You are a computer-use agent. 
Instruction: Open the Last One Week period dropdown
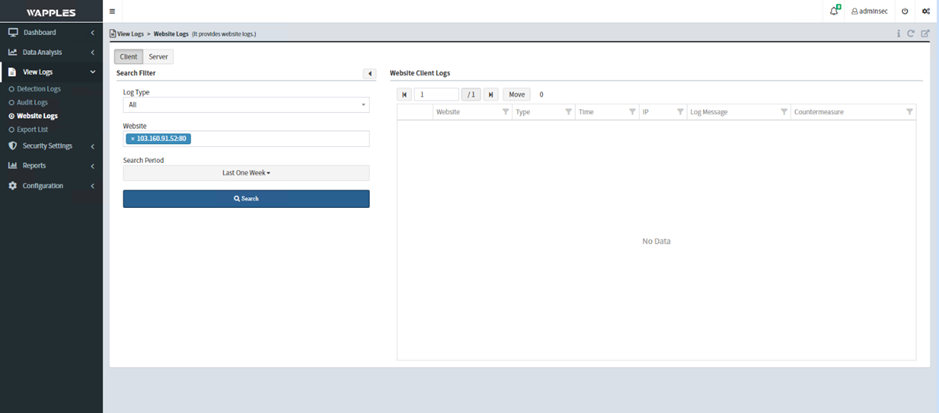pyautogui.click(x=246, y=173)
